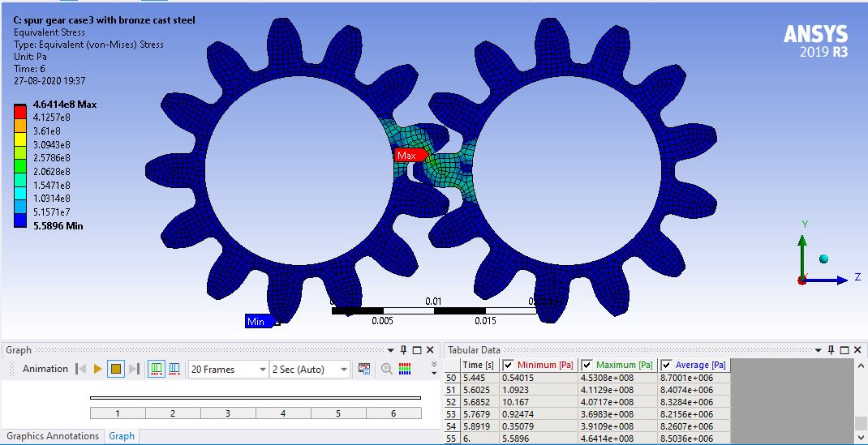Stop the animation playback
This screenshot has width=868, height=445.
116,370
